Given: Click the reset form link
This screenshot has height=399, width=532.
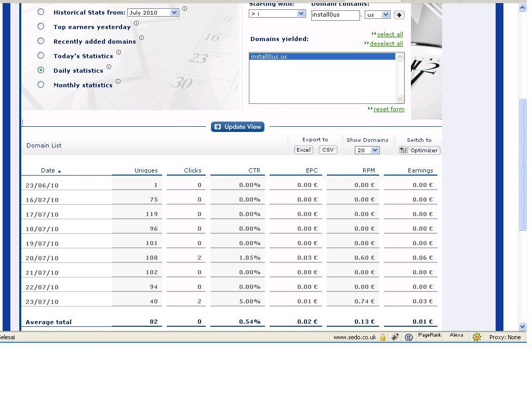Looking at the screenshot, I should pyautogui.click(x=389, y=109).
